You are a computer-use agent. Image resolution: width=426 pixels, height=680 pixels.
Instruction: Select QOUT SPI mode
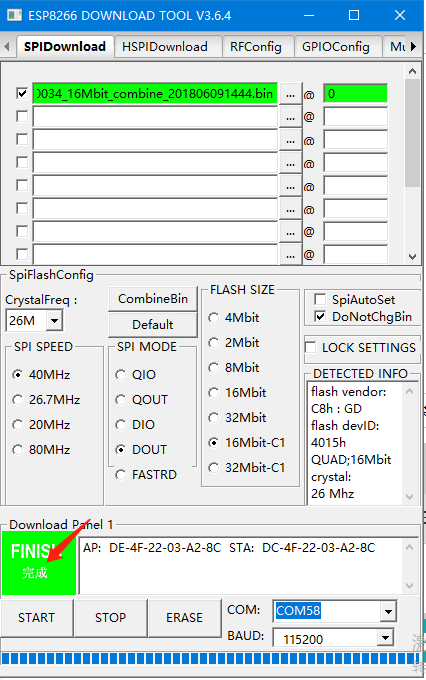pyautogui.click(x=142, y=399)
